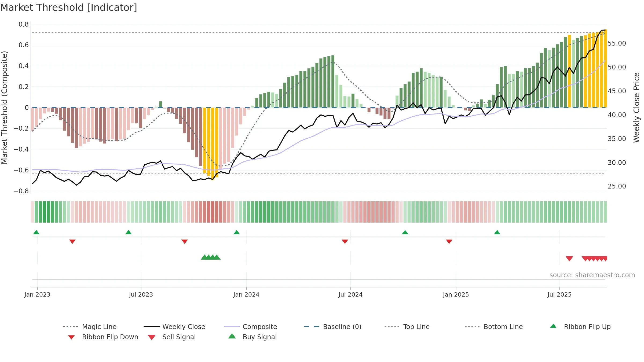Viewport: 644px width, 362px height.
Task: Click the ribbon flip down marker in September 2023
Action: pos(185,242)
